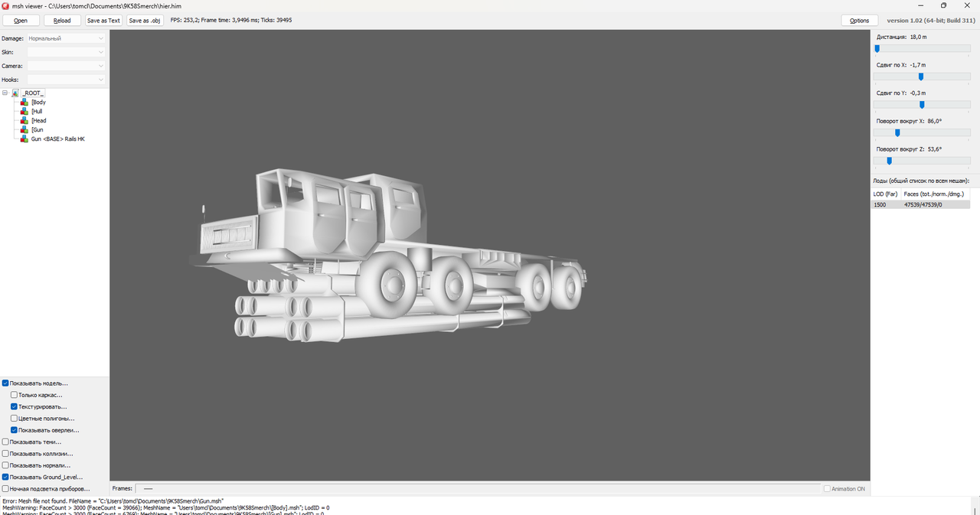Viewport: 980px width, 515px height.
Task: Open the Hooks dropdown
Action: click(66, 80)
